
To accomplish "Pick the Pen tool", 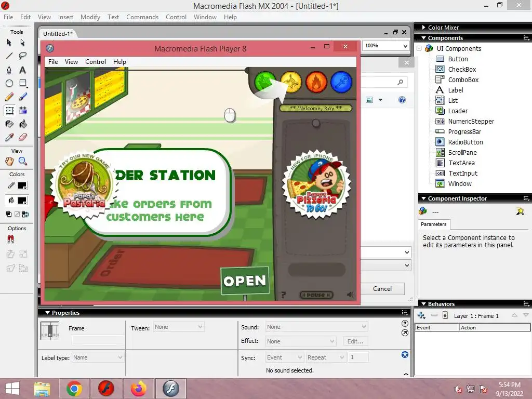I will (9, 70).
